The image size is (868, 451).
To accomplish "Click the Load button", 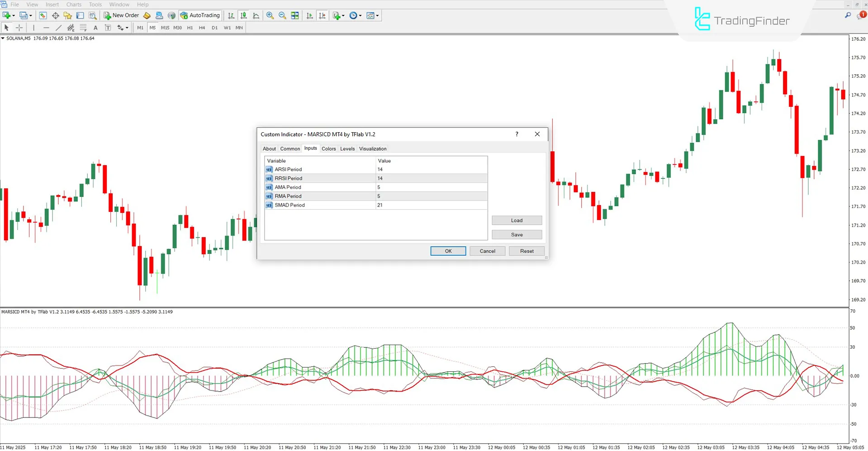I will pyautogui.click(x=517, y=220).
